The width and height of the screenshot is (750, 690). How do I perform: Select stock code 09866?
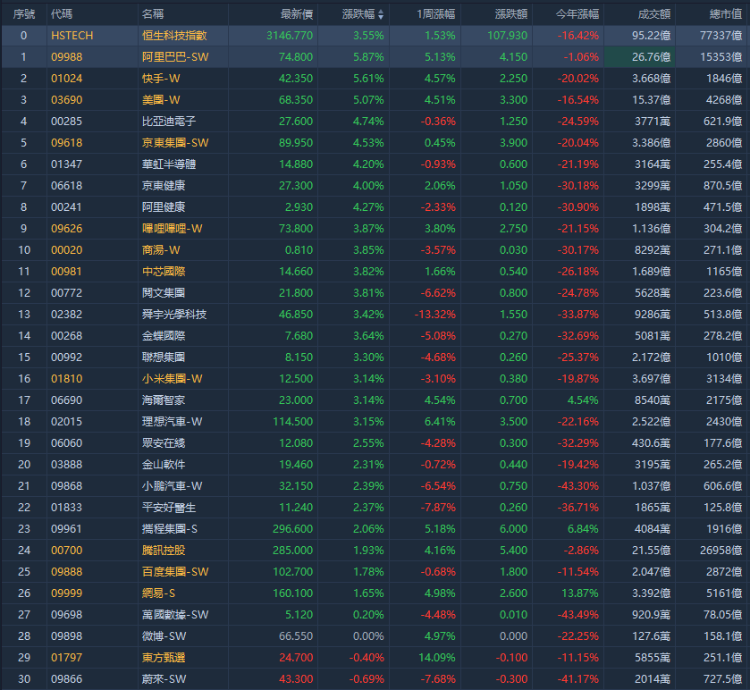click(66, 679)
